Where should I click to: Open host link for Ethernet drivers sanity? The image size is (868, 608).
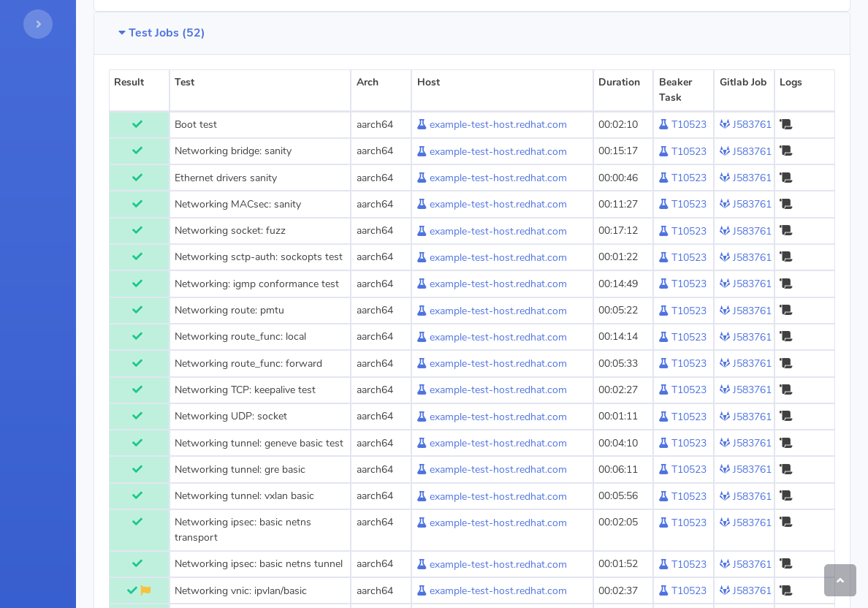click(498, 178)
